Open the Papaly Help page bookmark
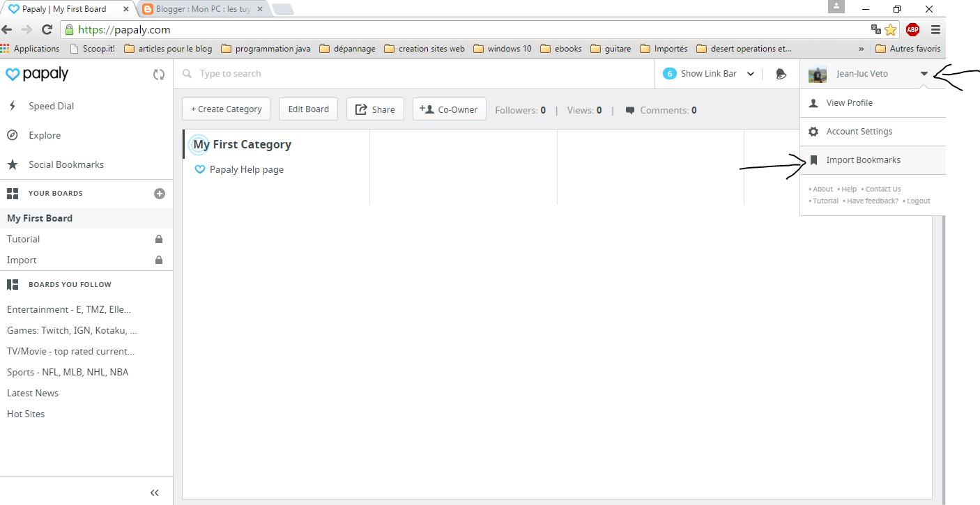 click(246, 169)
